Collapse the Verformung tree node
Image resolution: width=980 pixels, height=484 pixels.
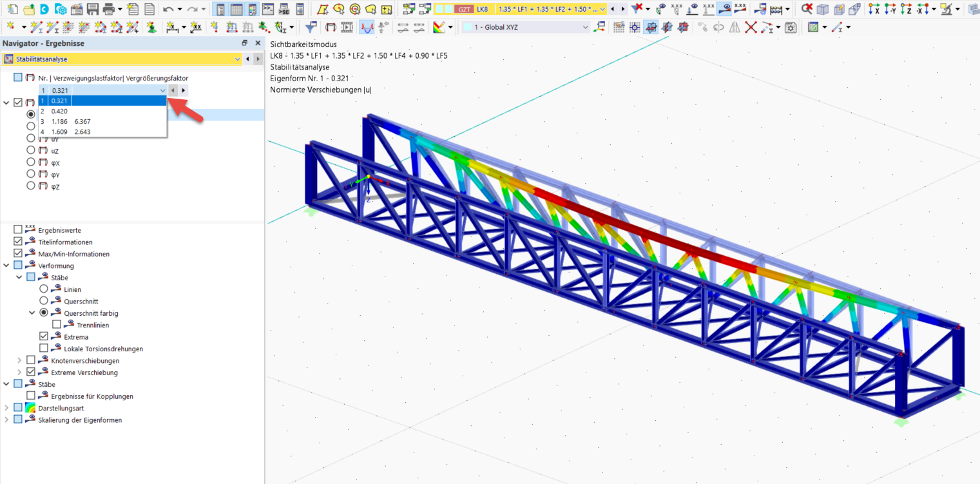coord(7,266)
